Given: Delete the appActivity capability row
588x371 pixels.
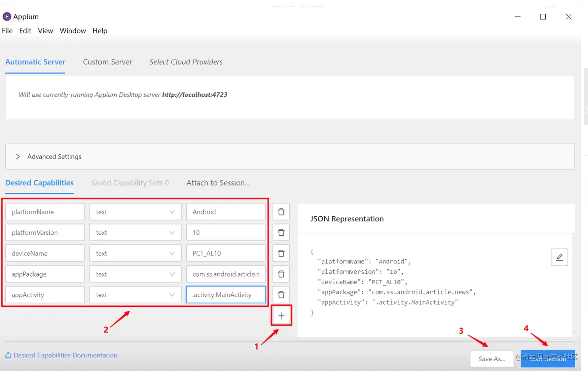Looking at the screenshot, I should [281, 295].
